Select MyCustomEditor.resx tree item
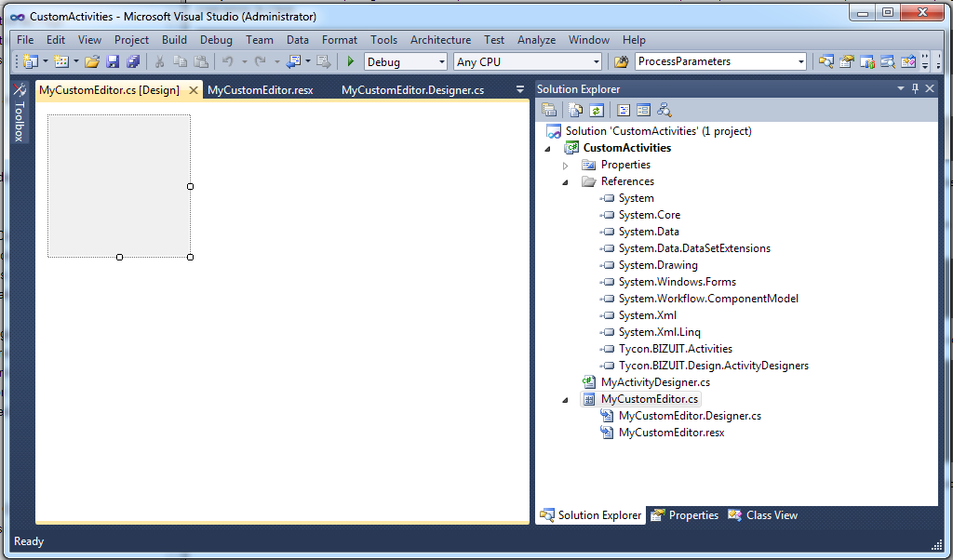 pyautogui.click(x=671, y=433)
